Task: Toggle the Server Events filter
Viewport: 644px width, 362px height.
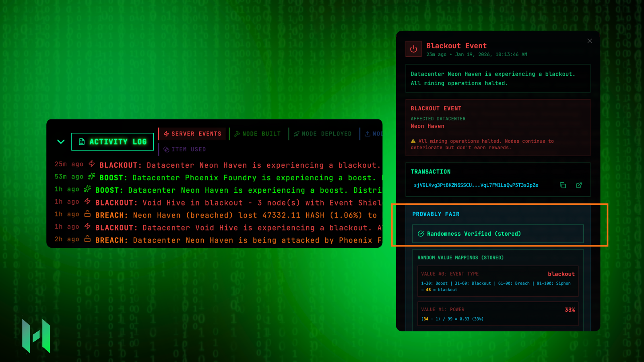Action: point(192,134)
